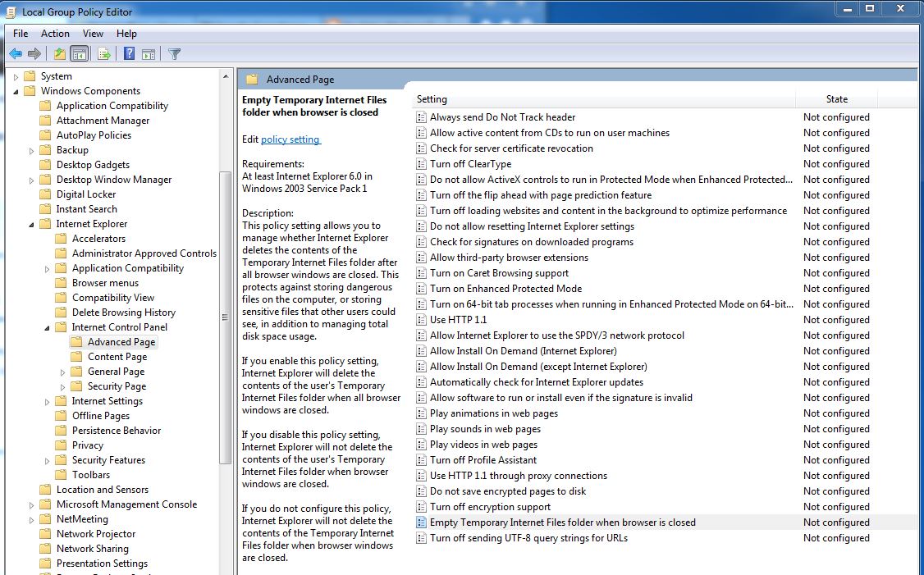Click folder icon next to Offline Pages
This screenshot has width=924, height=575.
click(61, 415)
